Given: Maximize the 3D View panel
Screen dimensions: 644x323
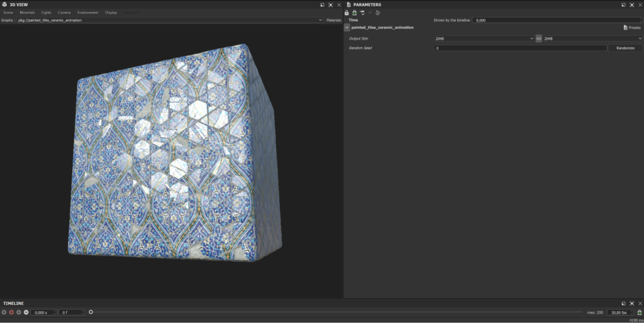Looking at the screenshot, I should (x=330, y=4).
